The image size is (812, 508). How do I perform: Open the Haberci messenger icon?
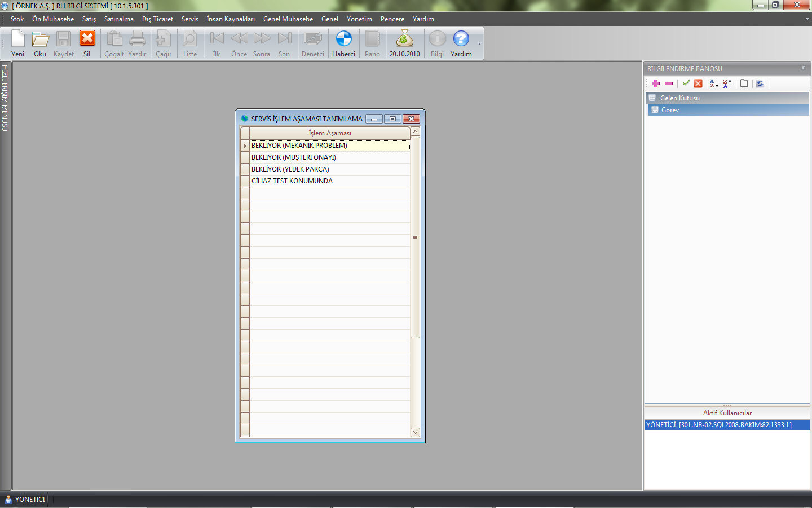pyautogui.click(x=343, y=43)
